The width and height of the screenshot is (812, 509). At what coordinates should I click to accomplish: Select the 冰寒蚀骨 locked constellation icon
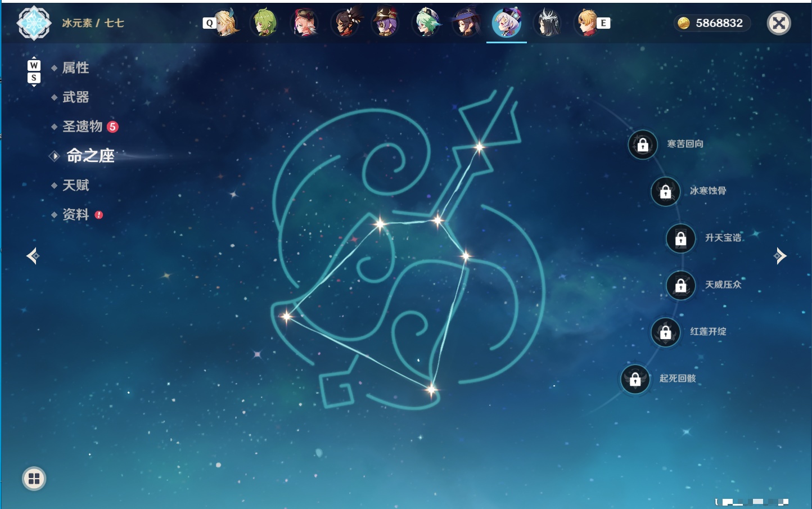666,191
